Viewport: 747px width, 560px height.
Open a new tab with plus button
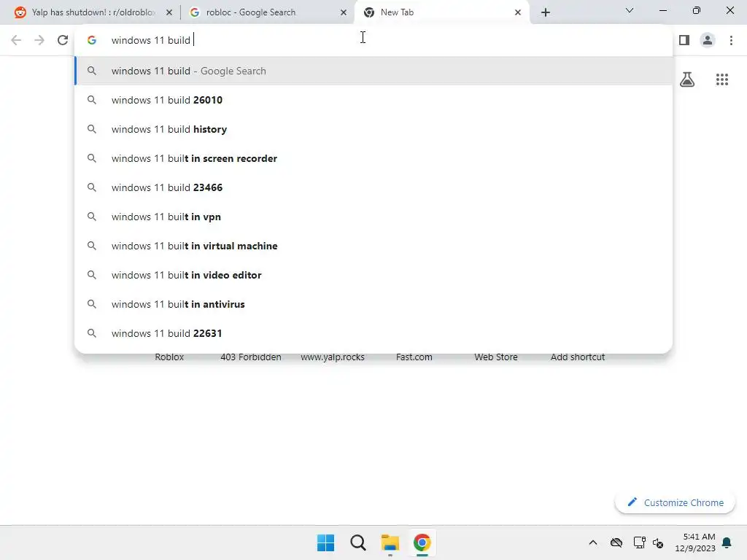[546, 12]
